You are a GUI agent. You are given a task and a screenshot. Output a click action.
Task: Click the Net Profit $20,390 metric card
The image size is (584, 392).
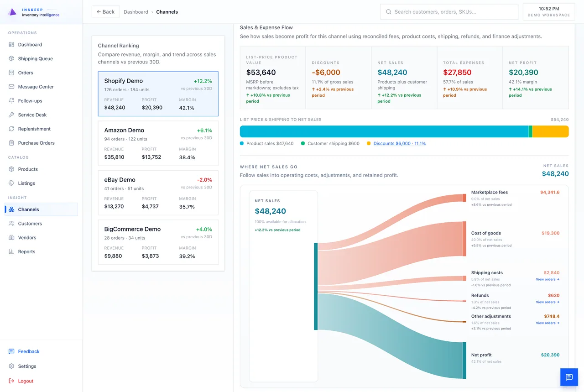[x=536, y=77]
